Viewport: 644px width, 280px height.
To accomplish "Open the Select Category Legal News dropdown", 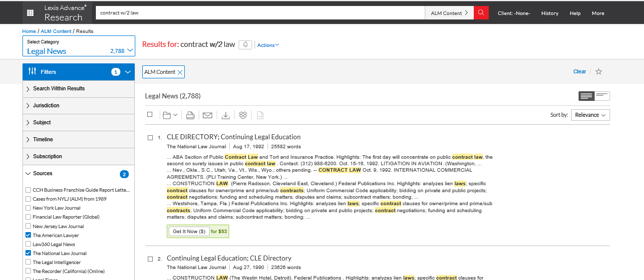I will click(x=79, y=46).
